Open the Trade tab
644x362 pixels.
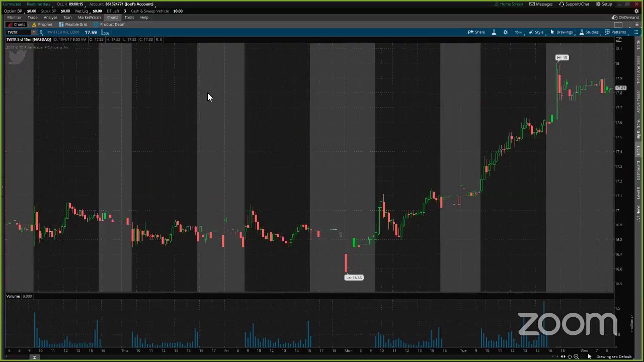point(32,17)
